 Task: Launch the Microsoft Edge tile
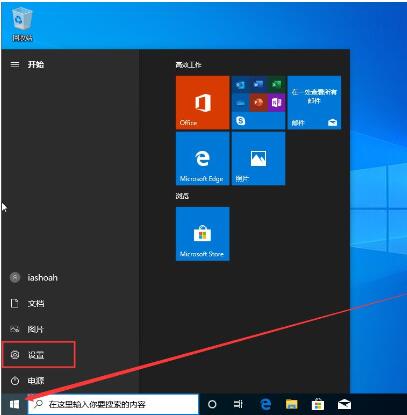click(203, 158)
